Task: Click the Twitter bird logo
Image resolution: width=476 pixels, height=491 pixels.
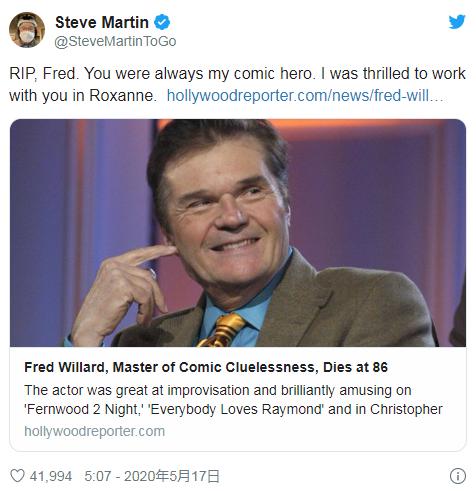Action: [x=457, y=22]
